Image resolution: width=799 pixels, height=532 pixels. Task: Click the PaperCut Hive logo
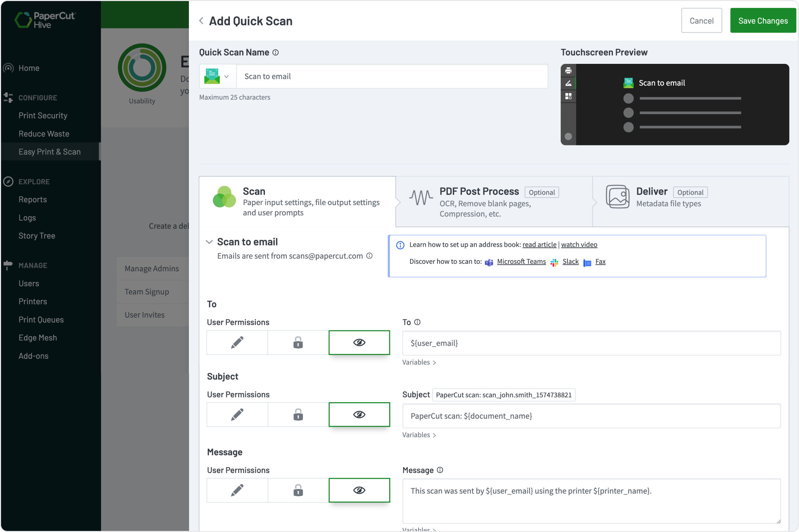pos(44,20)
